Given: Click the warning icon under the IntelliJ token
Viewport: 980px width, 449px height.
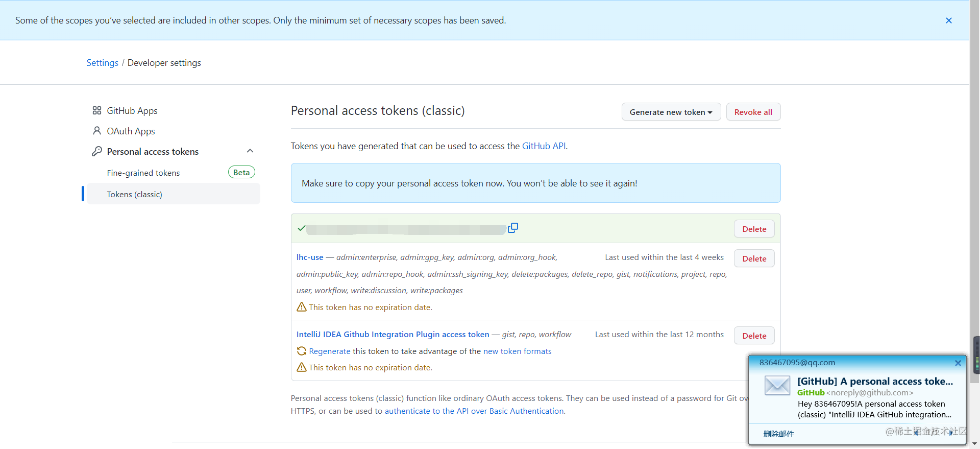Looking at the screenshot, I should point(302,367).
